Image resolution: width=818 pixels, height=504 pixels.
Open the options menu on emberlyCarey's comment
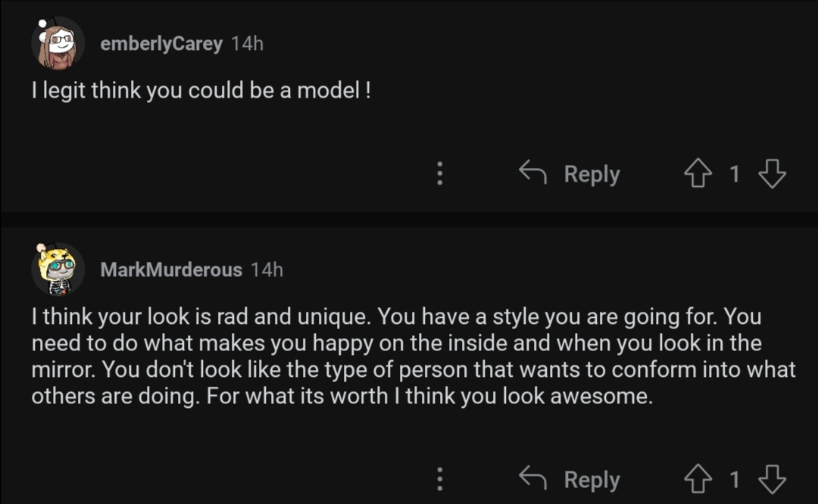pos(439,174)
